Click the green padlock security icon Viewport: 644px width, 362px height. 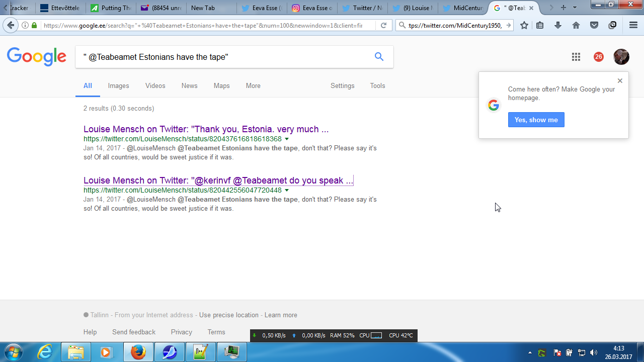click(x=34, y=25)
